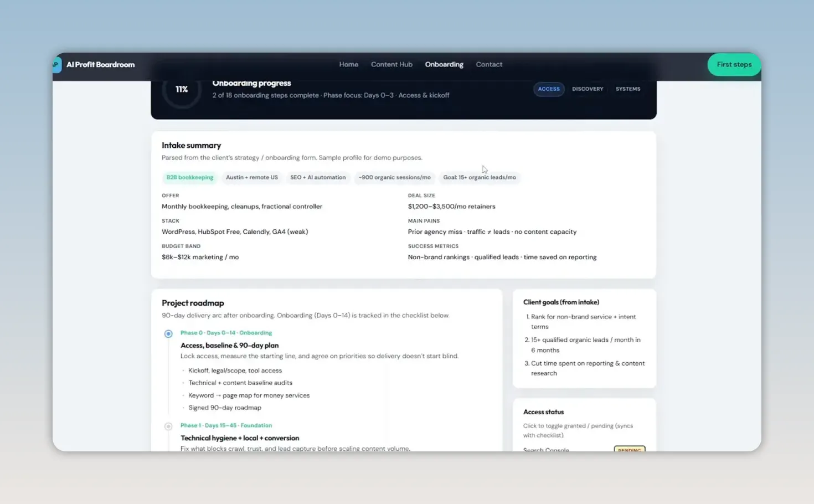Click the 'Client goals (from intake)' heading
The width and height of the screenshot is (814, 504).
tap(561, 302)
